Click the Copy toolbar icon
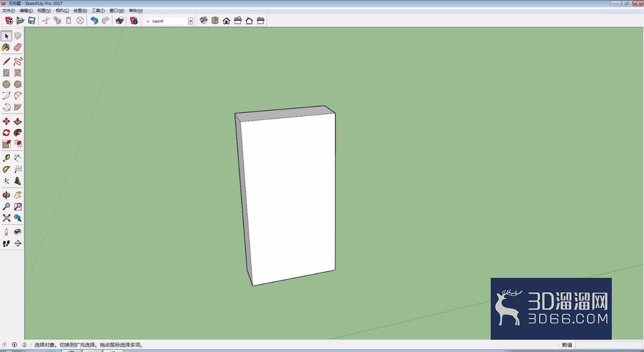The width and height of the screenshot is (644, 352). tap(57, 21)
